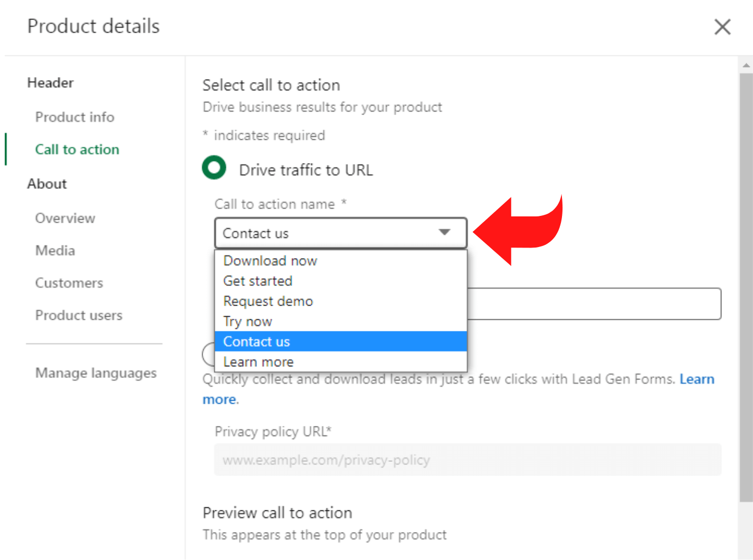Expand the Call to action name dropdown arrow
753x560 pixels.
click(x=444, y=232)
